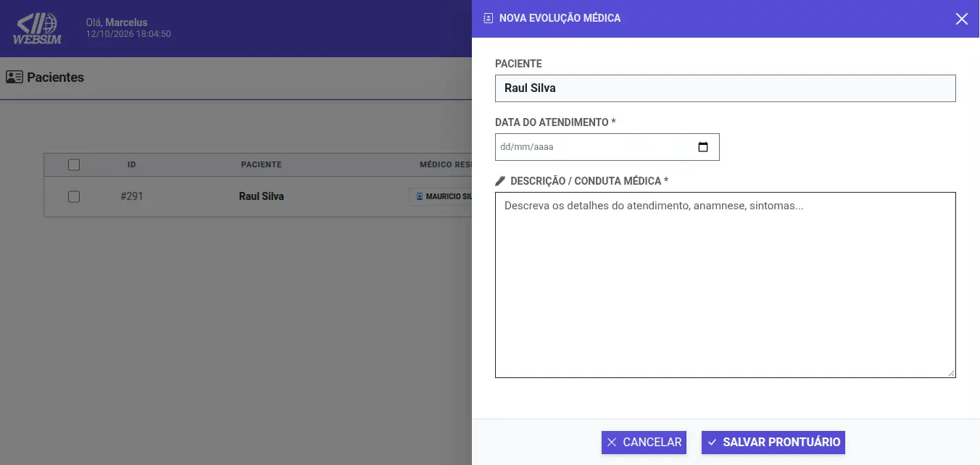Click into the Descrição / Conduta Médica textarea

click(x=726, y=285)
